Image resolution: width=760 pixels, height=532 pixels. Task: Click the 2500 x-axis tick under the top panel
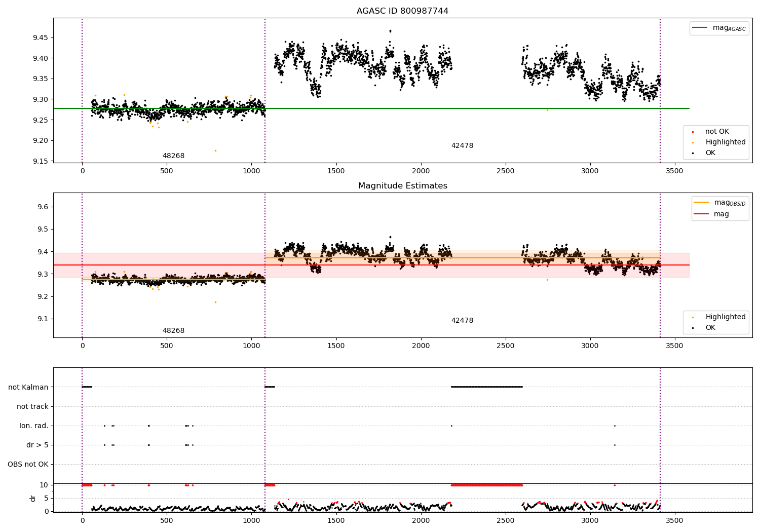505,171
